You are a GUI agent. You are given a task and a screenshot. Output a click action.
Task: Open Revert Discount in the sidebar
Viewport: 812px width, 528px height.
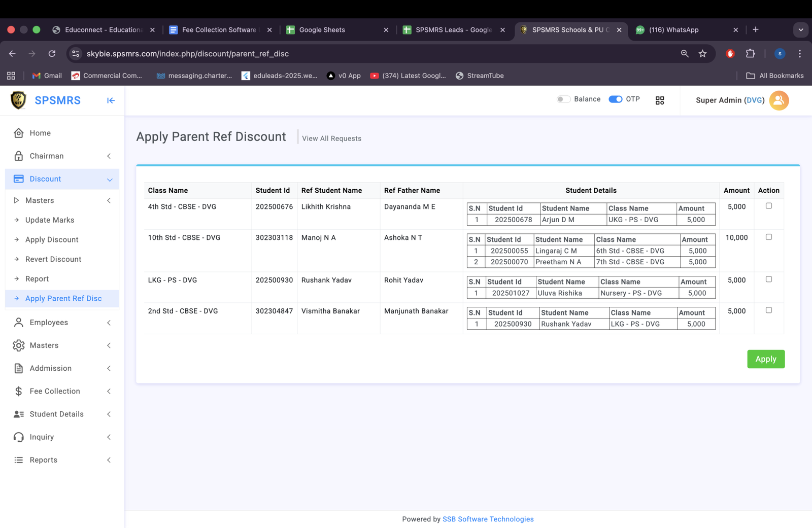click(53, 259)
